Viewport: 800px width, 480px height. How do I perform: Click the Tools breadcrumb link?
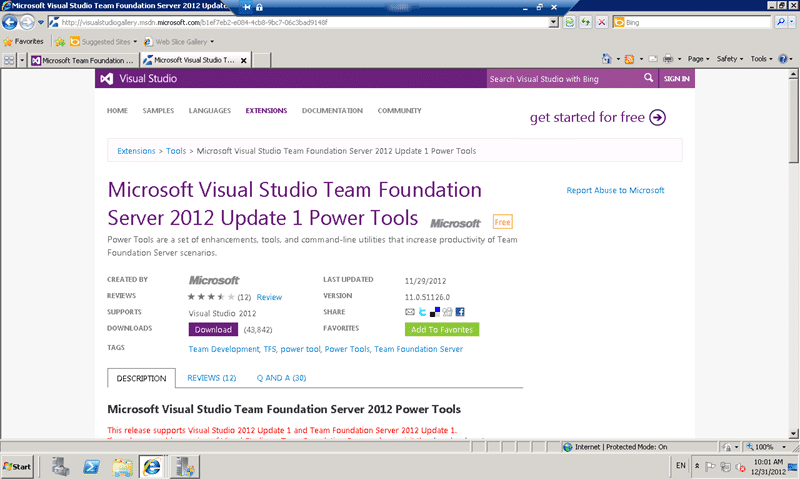[x=176, y=151]
